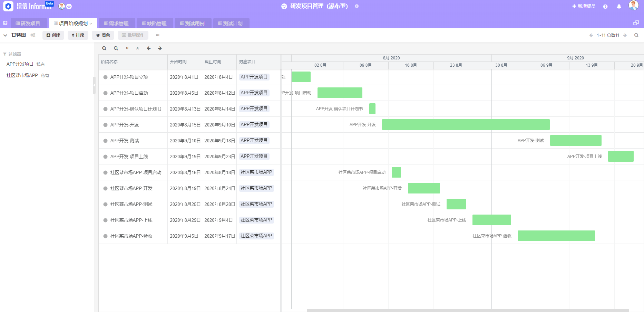The image size is (644, 312).
Task: Open the 项目阶段规划 tab dropdown arrow
Action: [91, 24]
